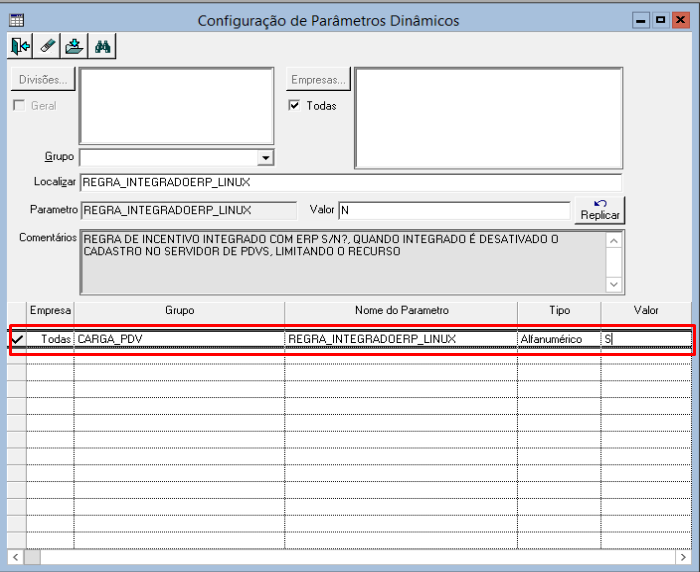Click the Replicar button

coord(600,210)
